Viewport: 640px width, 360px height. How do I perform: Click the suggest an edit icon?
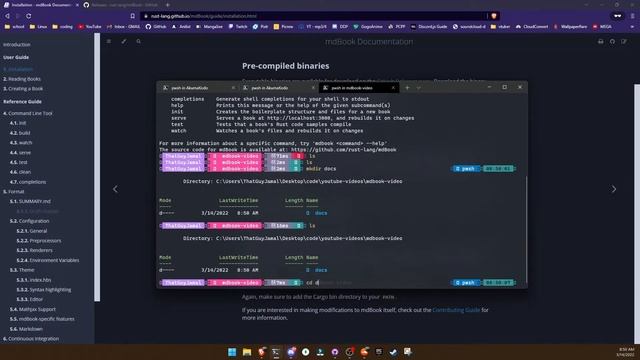[624, 41]
